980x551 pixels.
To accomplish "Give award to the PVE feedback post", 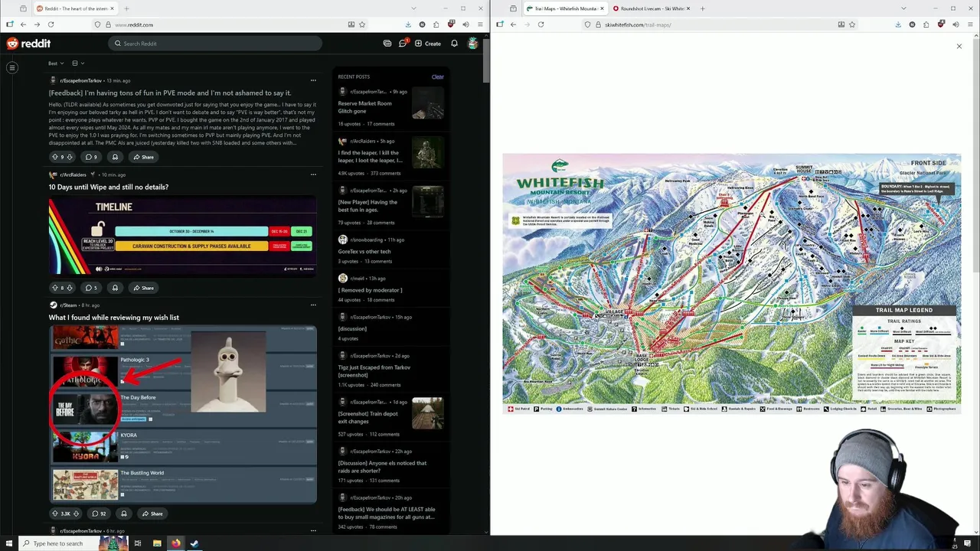I will 115,157.
